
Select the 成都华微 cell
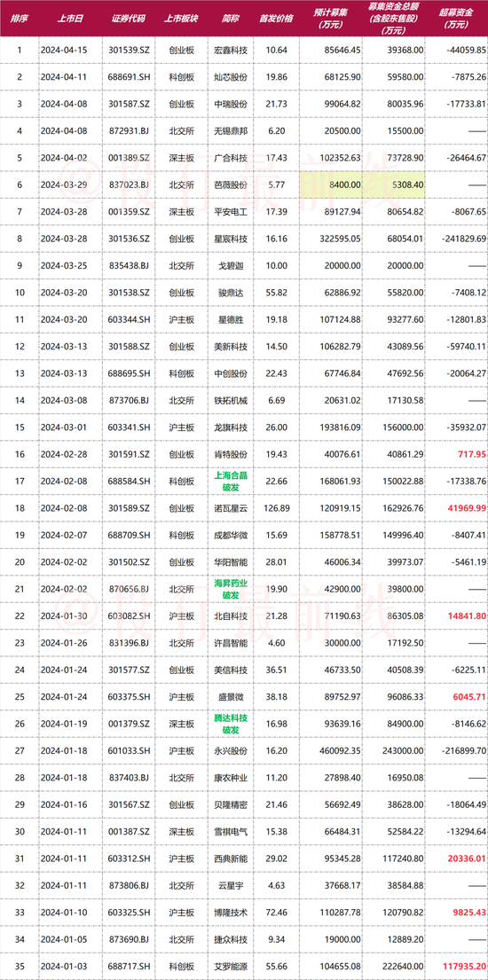230,535
